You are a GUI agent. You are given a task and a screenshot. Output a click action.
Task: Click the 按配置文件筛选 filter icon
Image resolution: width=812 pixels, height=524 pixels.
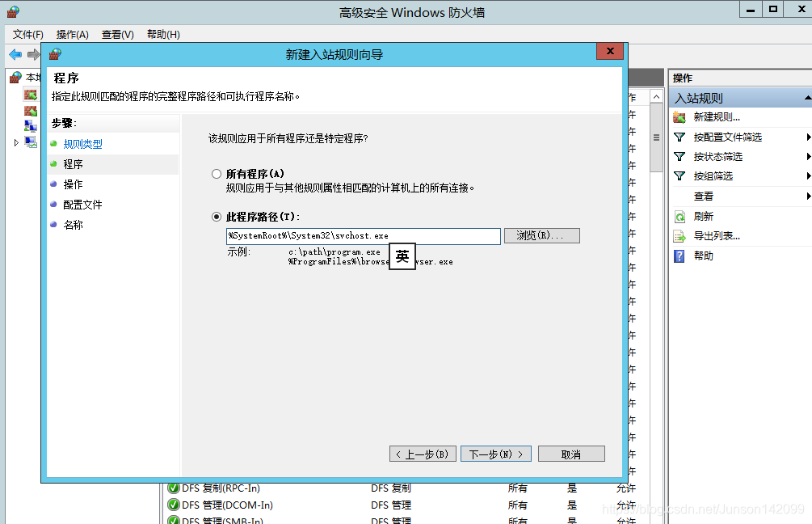pyautogui.click(x=679, y=137)
